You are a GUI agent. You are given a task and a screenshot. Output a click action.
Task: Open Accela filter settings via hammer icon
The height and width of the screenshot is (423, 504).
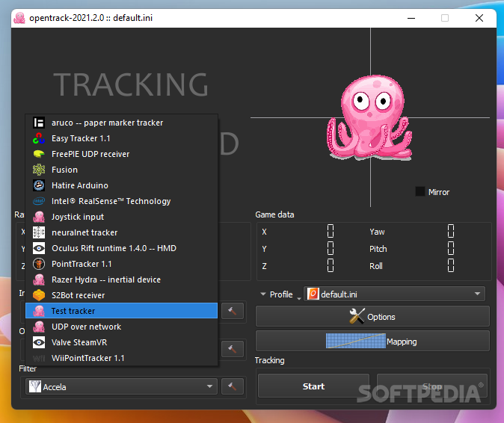233,386
